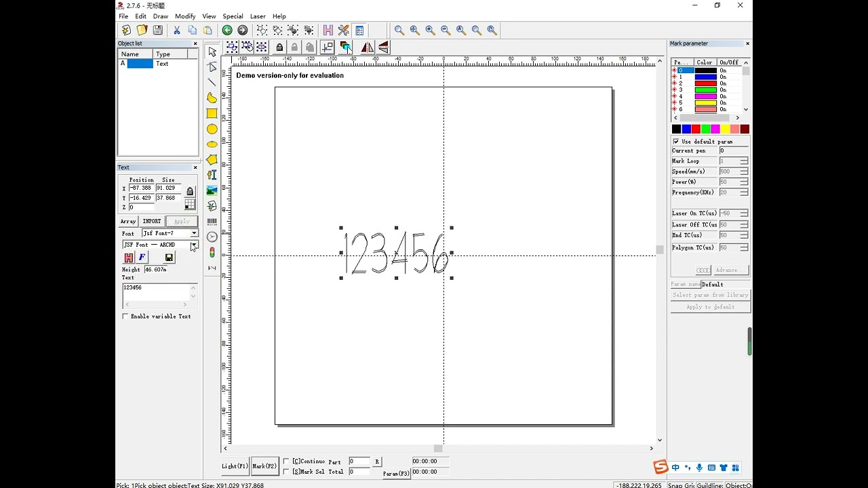
Task: Save the file with the floppy icon
Action: tap(157, 30)
